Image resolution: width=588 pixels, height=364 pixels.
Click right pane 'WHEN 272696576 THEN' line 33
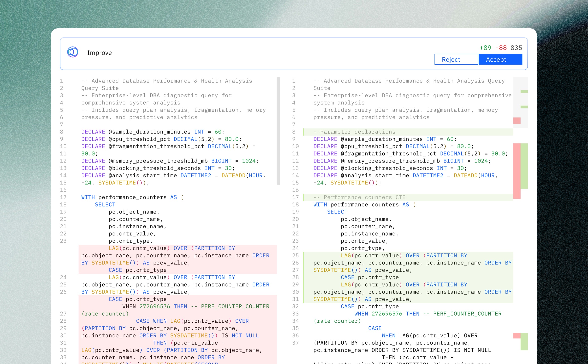click(x=428, y=313)
